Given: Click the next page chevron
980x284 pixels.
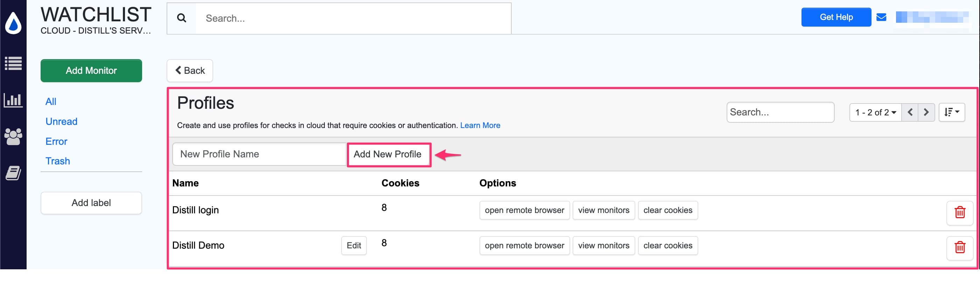Looking at the screenshot, I should pos(927,112).
